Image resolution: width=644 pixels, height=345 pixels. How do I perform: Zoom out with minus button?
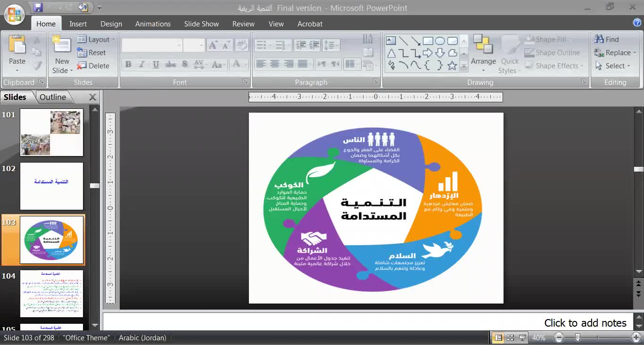pyautogui.click(x=559, y=337)
